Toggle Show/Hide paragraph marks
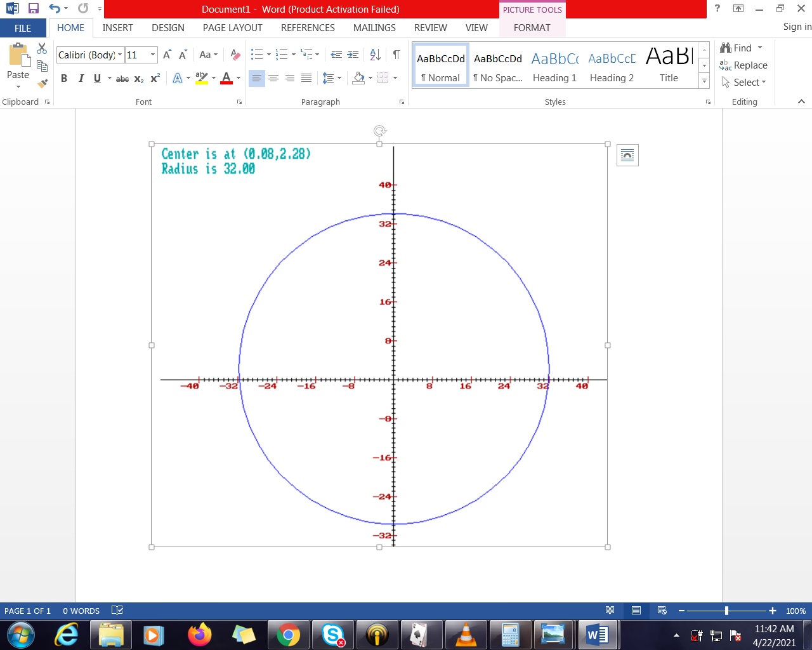Screen dimensions: 812x650 pos(396,55)
